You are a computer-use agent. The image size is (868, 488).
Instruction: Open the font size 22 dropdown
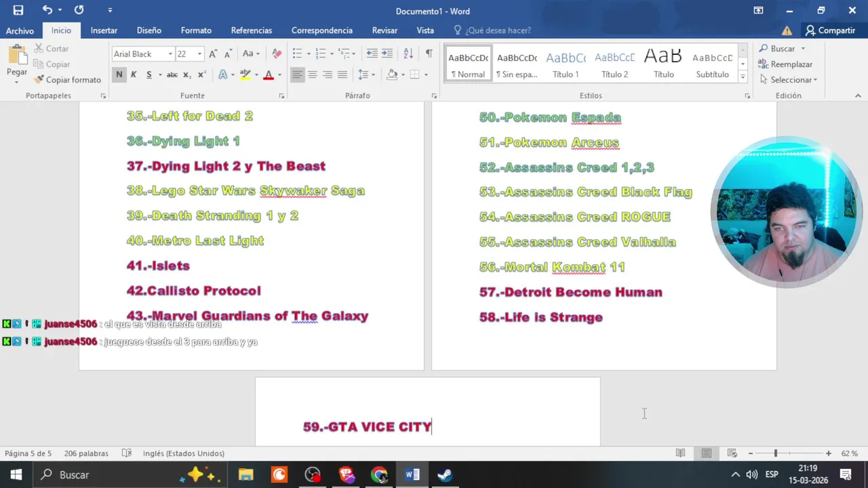coord(199,54)
